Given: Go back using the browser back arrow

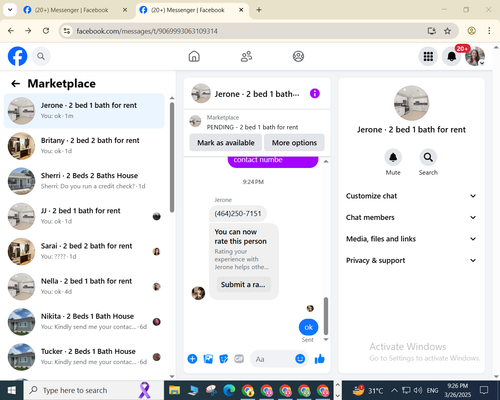Looking at the screenshot, I should 11,31.
